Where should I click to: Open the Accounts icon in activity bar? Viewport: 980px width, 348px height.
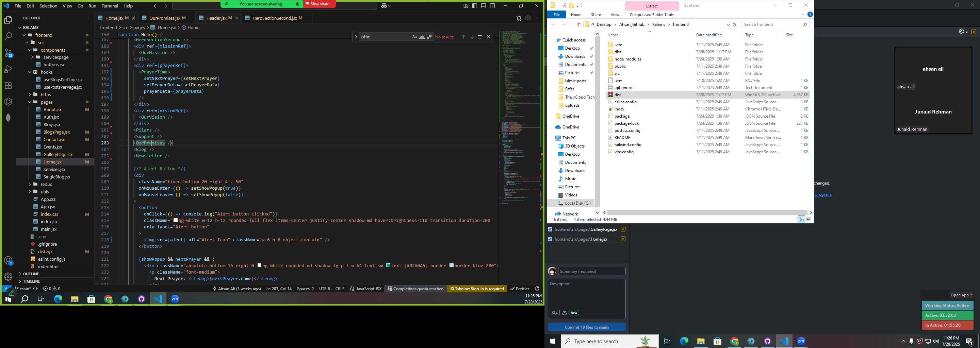point(8,261)
